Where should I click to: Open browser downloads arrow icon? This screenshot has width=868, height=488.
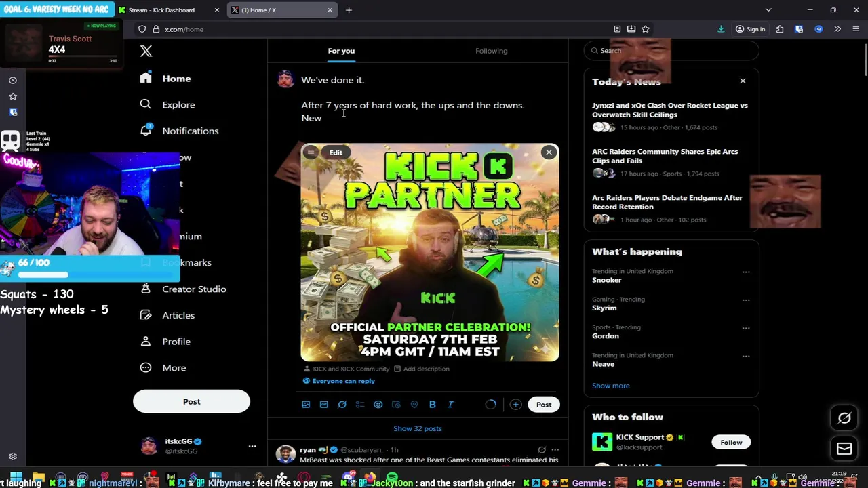721,29
